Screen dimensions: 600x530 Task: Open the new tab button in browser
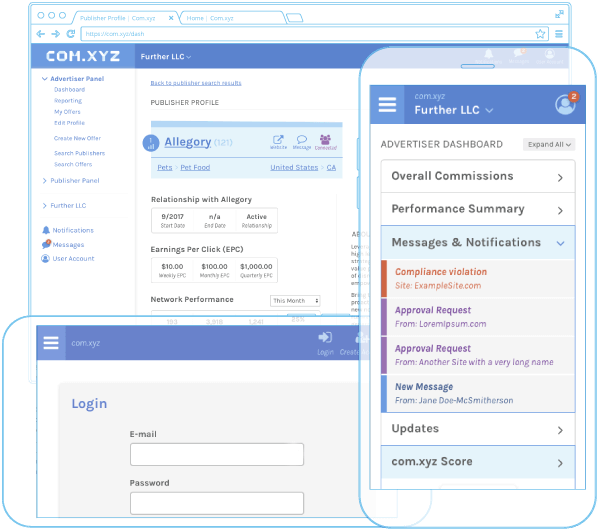(295, 18)
